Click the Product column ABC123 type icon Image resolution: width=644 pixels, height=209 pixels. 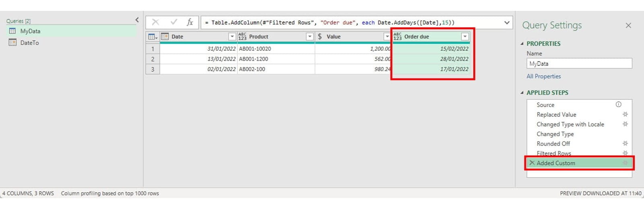point(242,37)
